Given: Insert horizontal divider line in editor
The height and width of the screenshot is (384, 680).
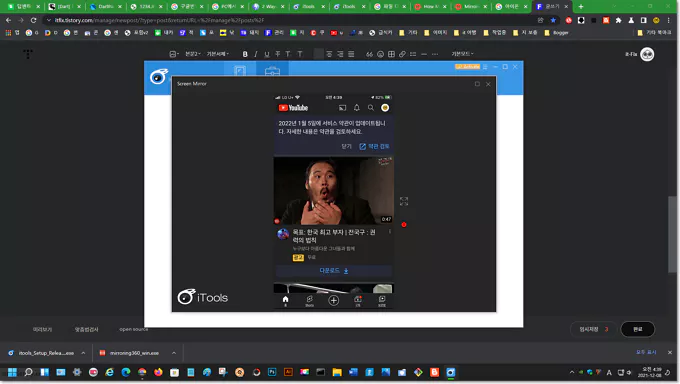Looking at the screenshot, I should [x=424, y=54].
